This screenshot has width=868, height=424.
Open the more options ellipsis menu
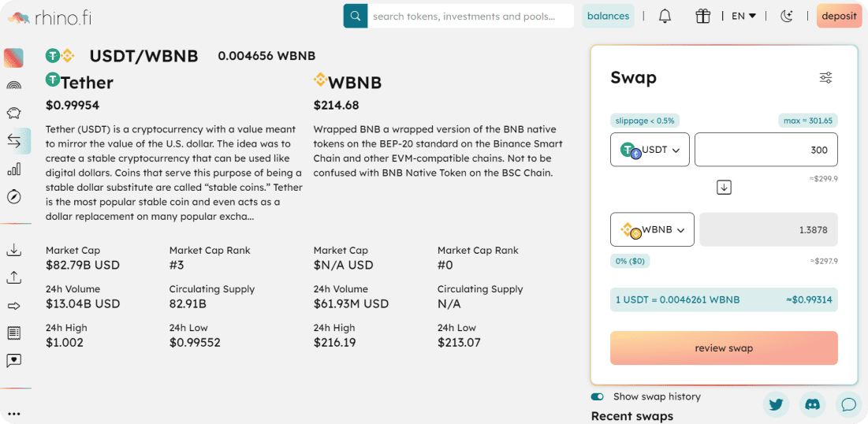pyautogui.click(x=14, y=414)
